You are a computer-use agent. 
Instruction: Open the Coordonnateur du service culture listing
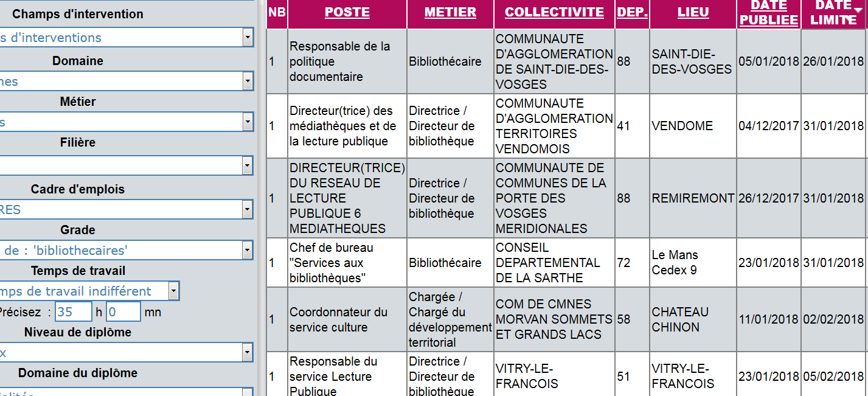tap(566, 319)
